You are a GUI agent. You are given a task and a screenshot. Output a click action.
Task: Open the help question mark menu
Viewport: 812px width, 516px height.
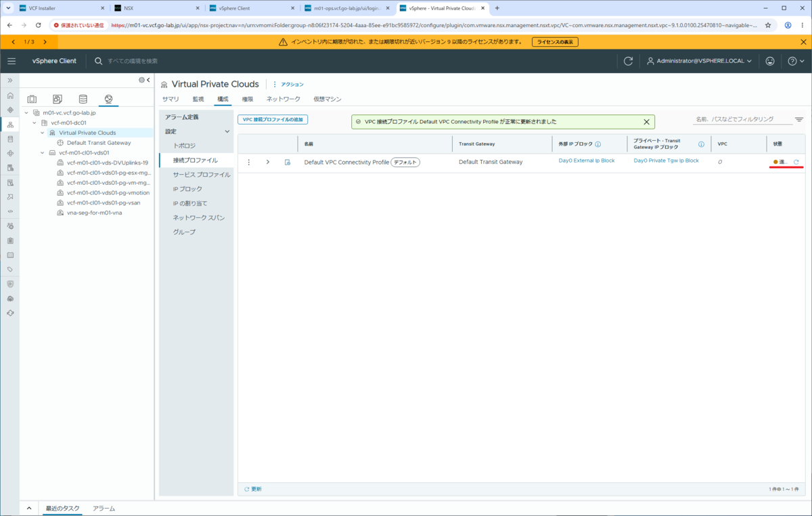point(795,61)
